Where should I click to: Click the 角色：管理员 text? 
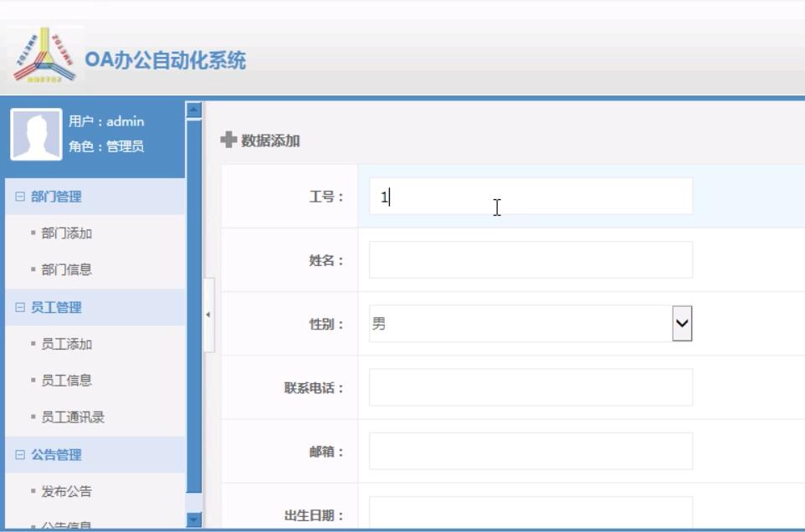pos(106,146)
